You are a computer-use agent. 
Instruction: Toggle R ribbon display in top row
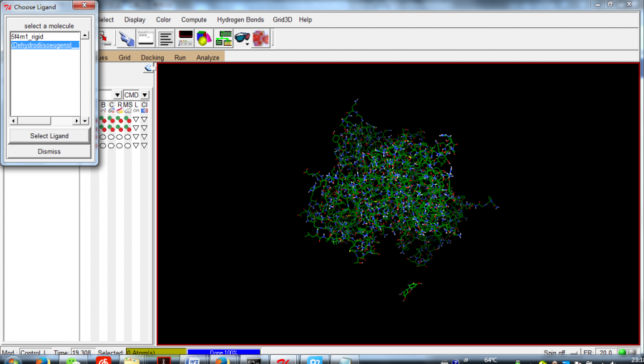pos(119,119)
